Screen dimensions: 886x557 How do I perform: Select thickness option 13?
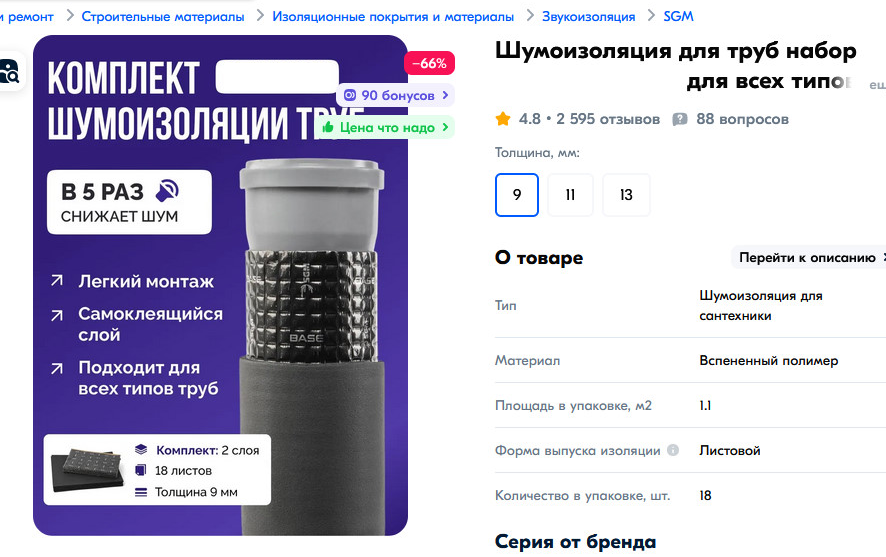tap(626, 195)
